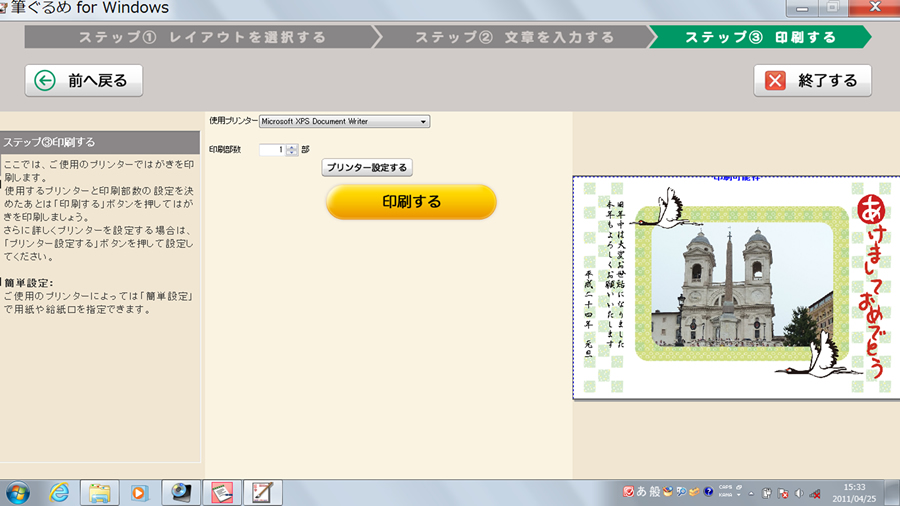The height and width of the screenshot is (506, 900).
Task: Click the IME あ input mode indicator
Action: pos(639,492)
